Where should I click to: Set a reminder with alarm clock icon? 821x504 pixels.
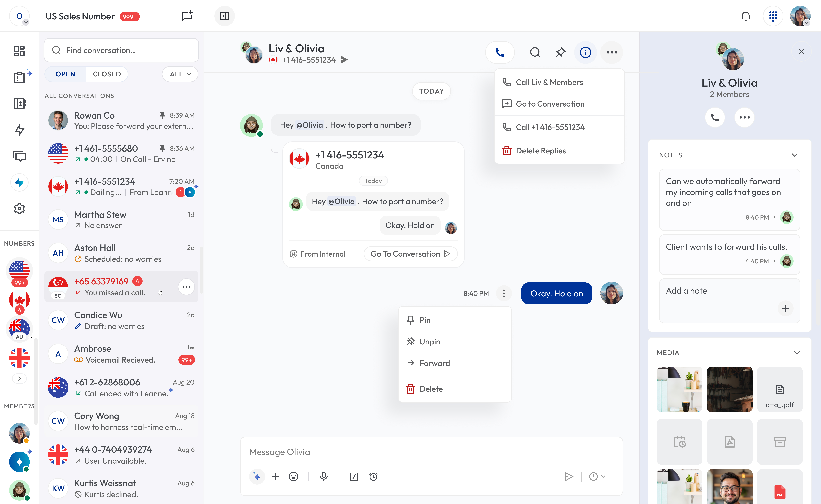(x=373, y=477)
